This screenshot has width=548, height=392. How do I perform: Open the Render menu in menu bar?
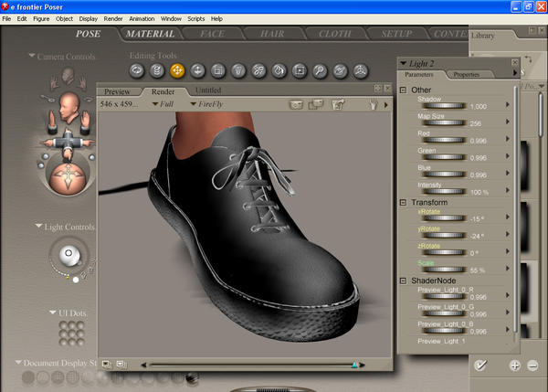[113, 18]
